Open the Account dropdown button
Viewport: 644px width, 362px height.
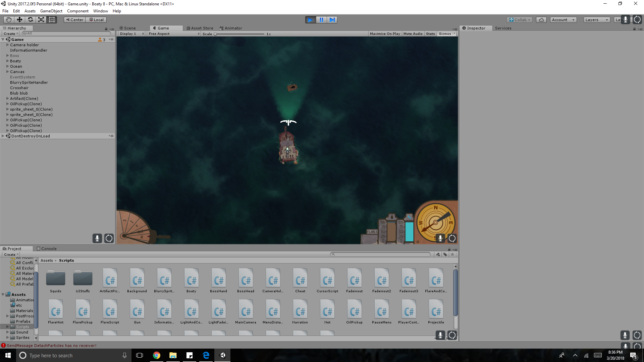coord(563,20)
